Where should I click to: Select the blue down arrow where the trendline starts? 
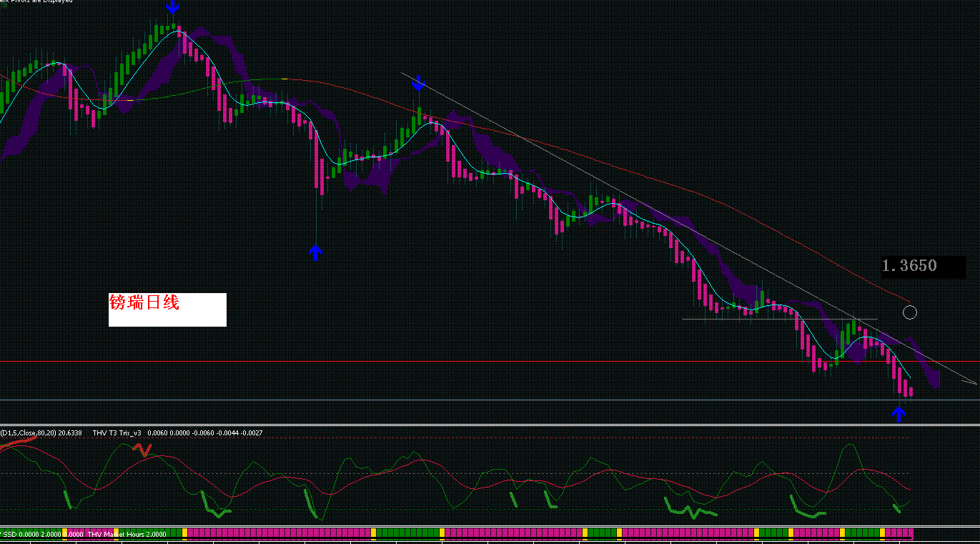coord(419,84)
